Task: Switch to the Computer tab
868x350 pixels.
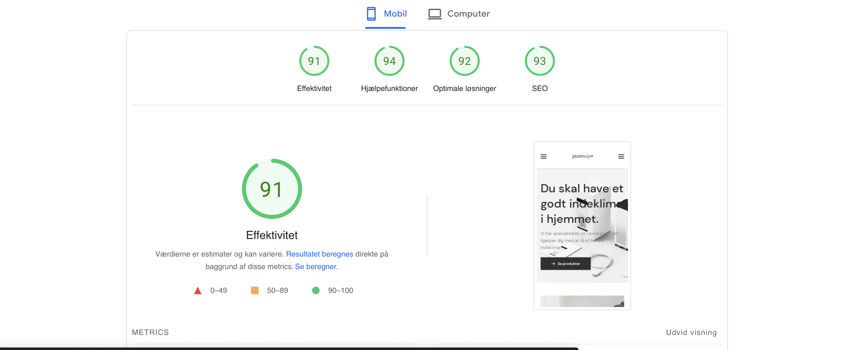Action: 468,14
